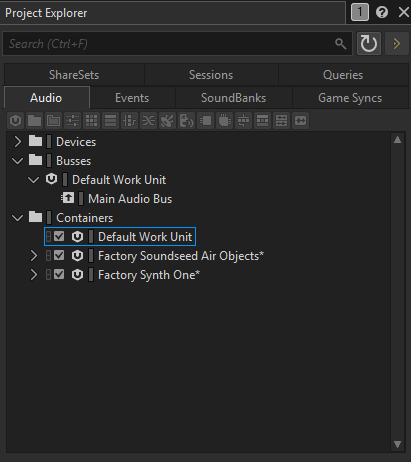The width and height of the screenshot is (411, 462).
Task: Uncheck the Containers Default Work Unit checkbox
Action: coord(59,237)
